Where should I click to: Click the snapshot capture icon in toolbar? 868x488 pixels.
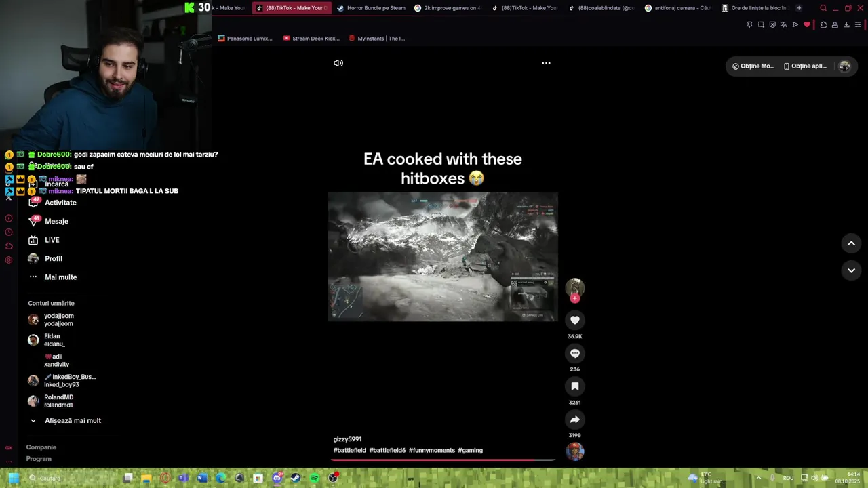pos(761,24)
